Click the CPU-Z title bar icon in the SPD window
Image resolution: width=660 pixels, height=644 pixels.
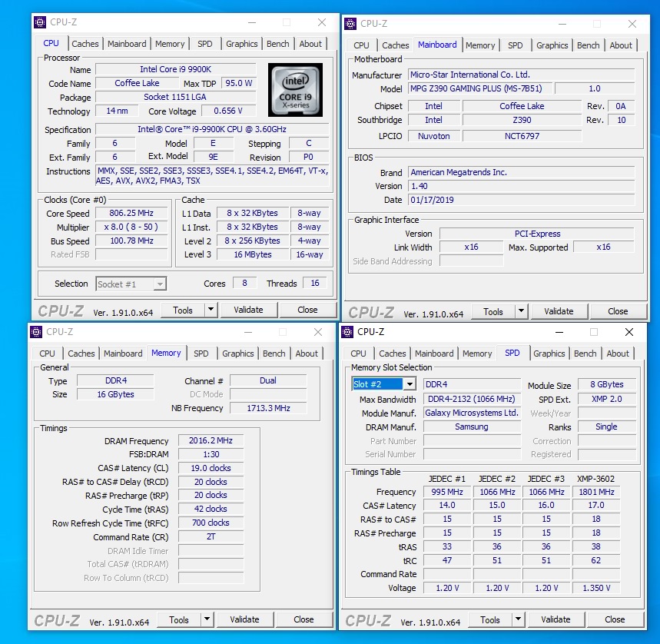click(x=348, y=332)
